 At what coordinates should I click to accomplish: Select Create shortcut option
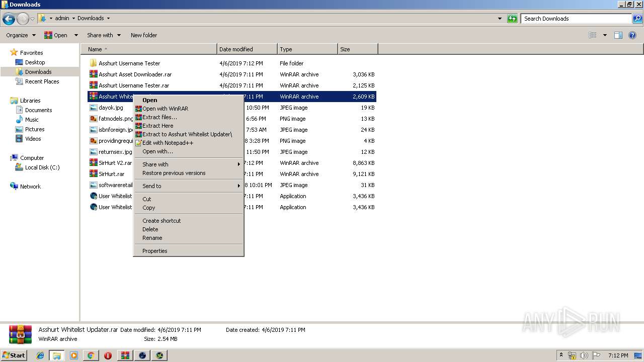189,221
